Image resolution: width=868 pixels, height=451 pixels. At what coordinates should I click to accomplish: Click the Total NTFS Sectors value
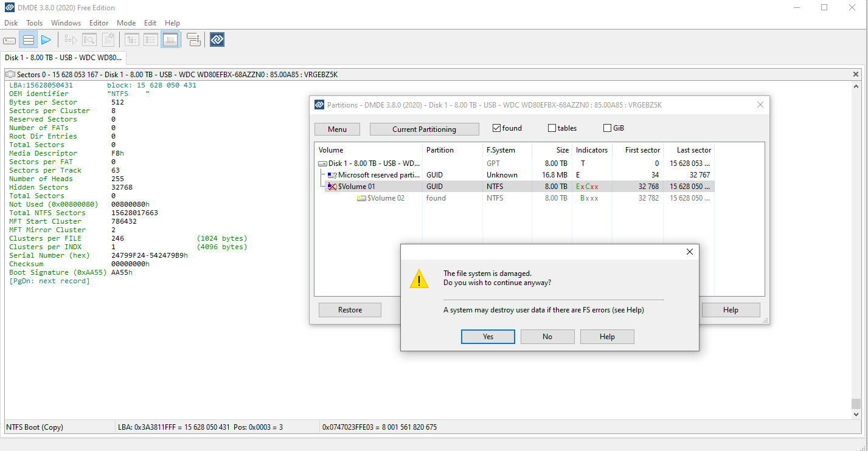(x=135, y=213)
